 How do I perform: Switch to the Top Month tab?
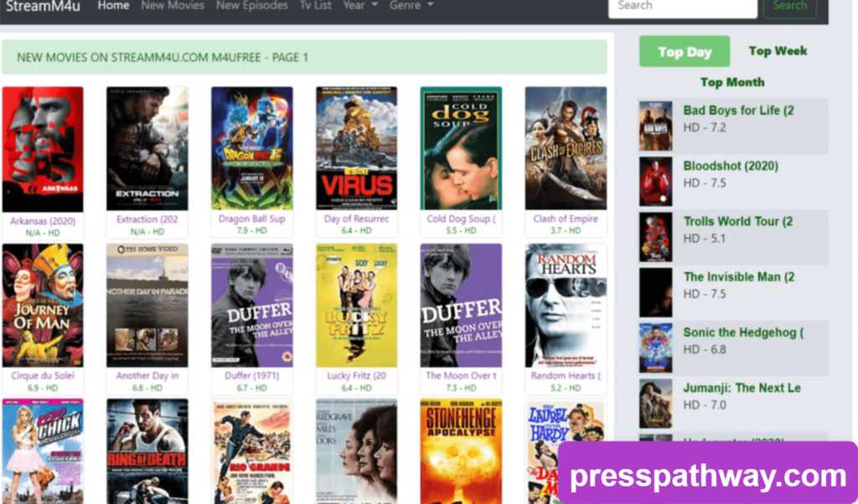tap(732, 82)
